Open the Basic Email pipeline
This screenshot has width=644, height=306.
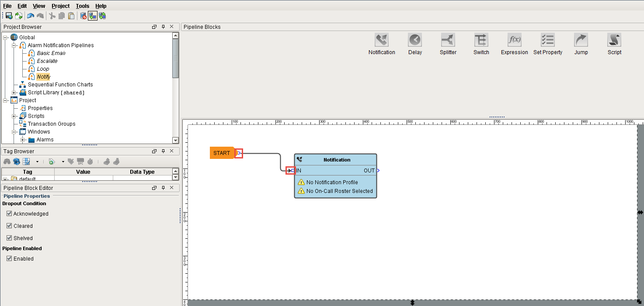pyautogui.click(x=52, y=53)
